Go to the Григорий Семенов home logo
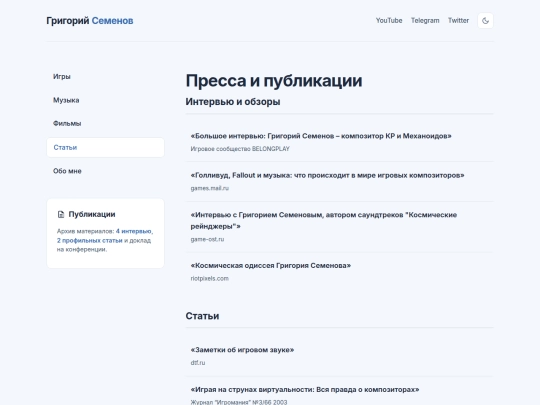Screen dimensions: 540x405 90,21
